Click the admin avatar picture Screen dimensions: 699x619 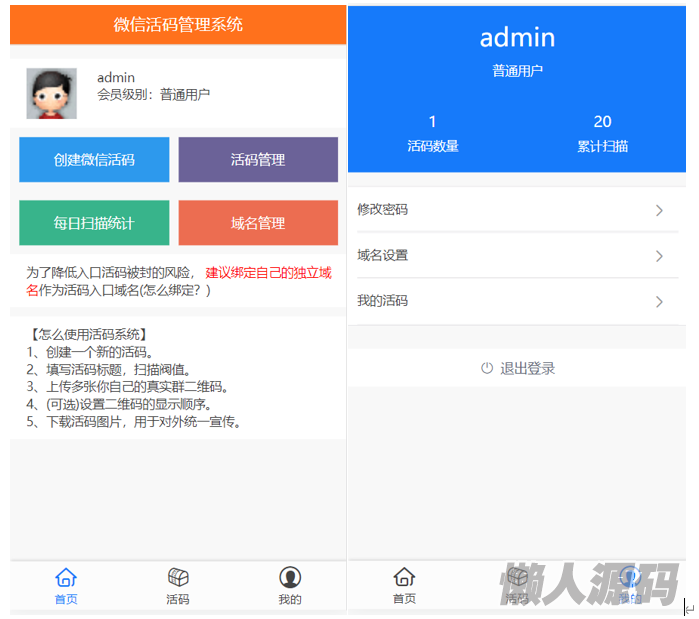pos(51,94)
